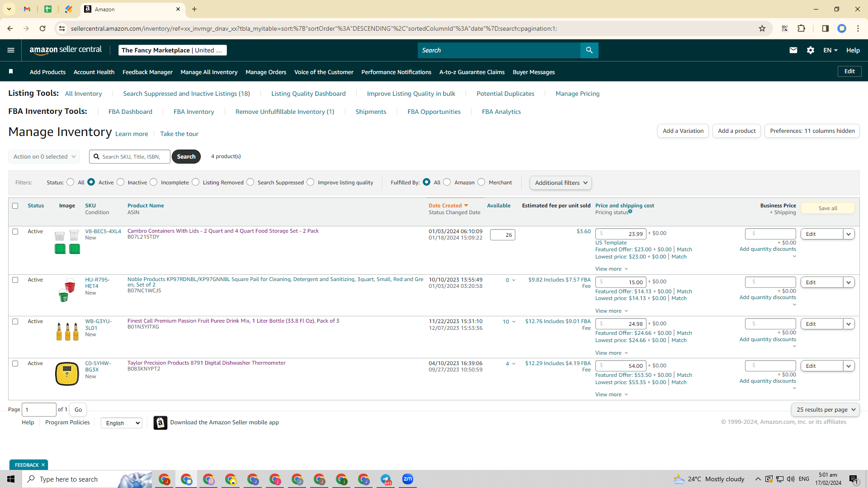Screen dimensions: 868x488
Task: Click the Save all button
Action: coord(828,208)
